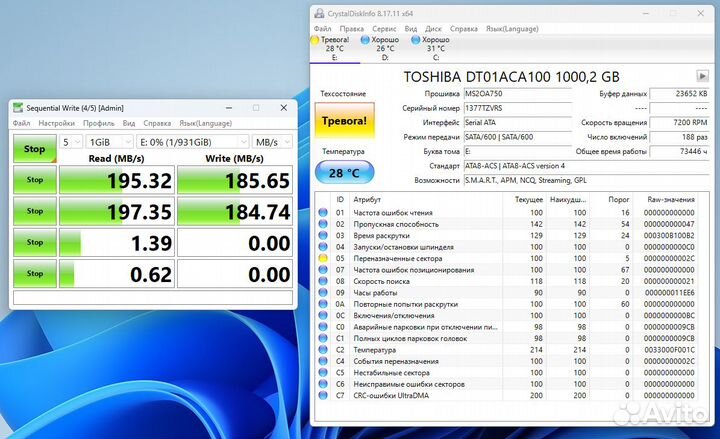Click the 28 °C temperature indicator

[344, 173]
